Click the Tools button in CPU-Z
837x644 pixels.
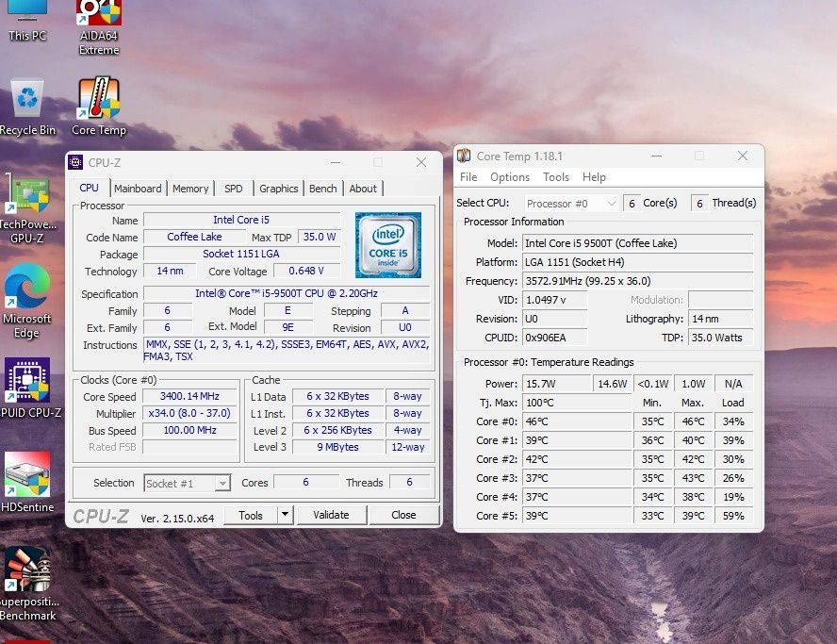251,516
